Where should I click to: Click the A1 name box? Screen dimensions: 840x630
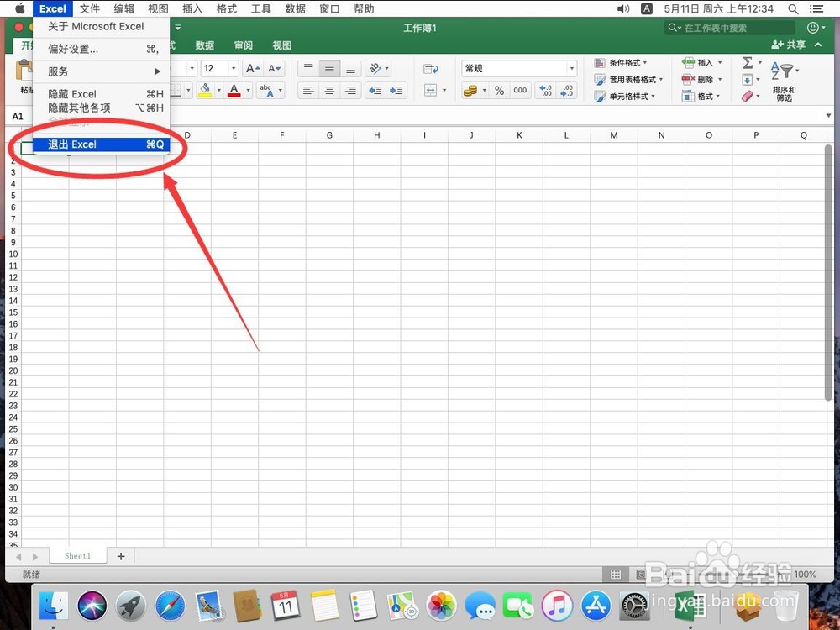tap(18, 116)
